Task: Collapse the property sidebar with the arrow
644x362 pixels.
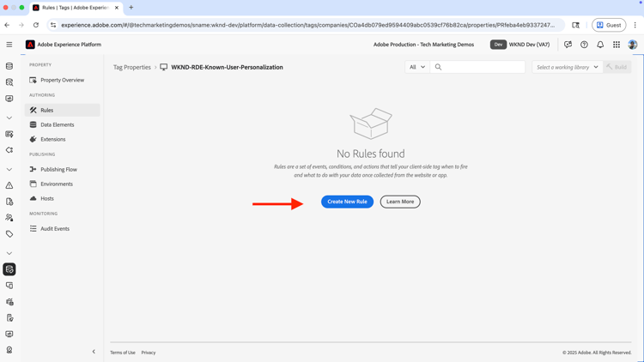Action: pyautogui.click(x=94, y=352)
